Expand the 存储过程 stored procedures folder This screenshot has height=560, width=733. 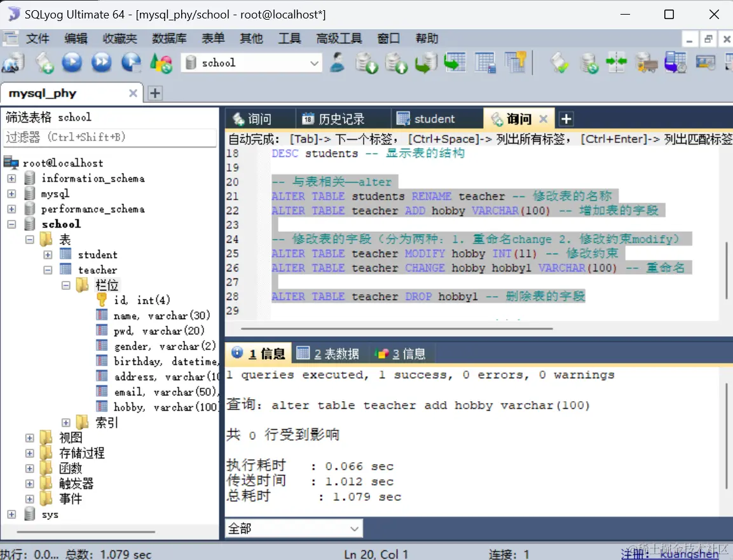(29, 453)
